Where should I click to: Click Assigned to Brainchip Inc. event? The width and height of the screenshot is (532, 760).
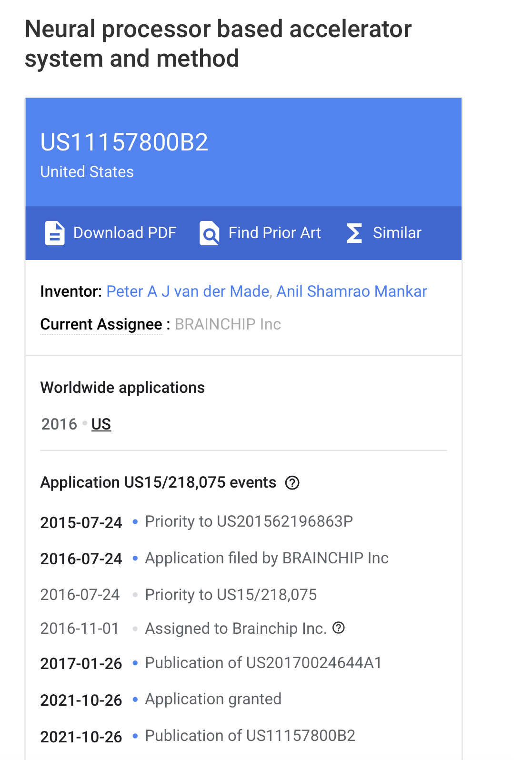[x=236, y=629]
